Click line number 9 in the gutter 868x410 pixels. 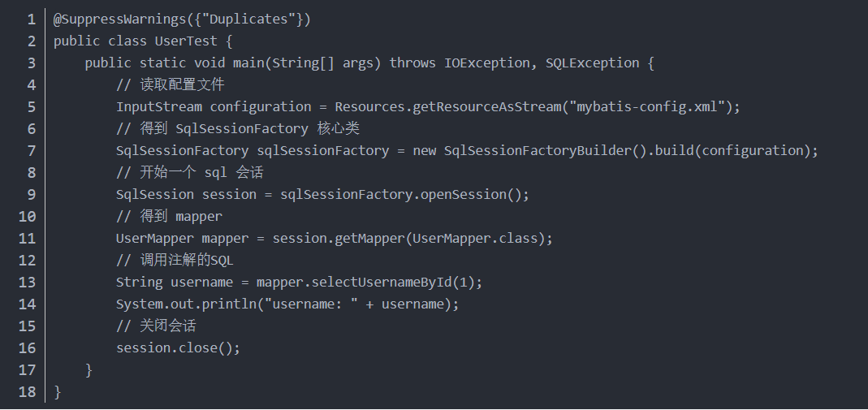point(32,195)
